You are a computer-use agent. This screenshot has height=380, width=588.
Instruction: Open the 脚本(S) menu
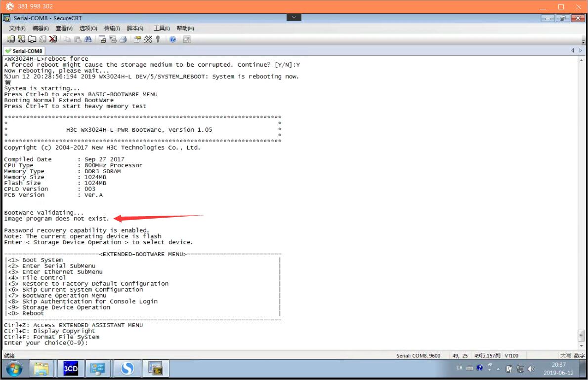(x=135, y=28)
